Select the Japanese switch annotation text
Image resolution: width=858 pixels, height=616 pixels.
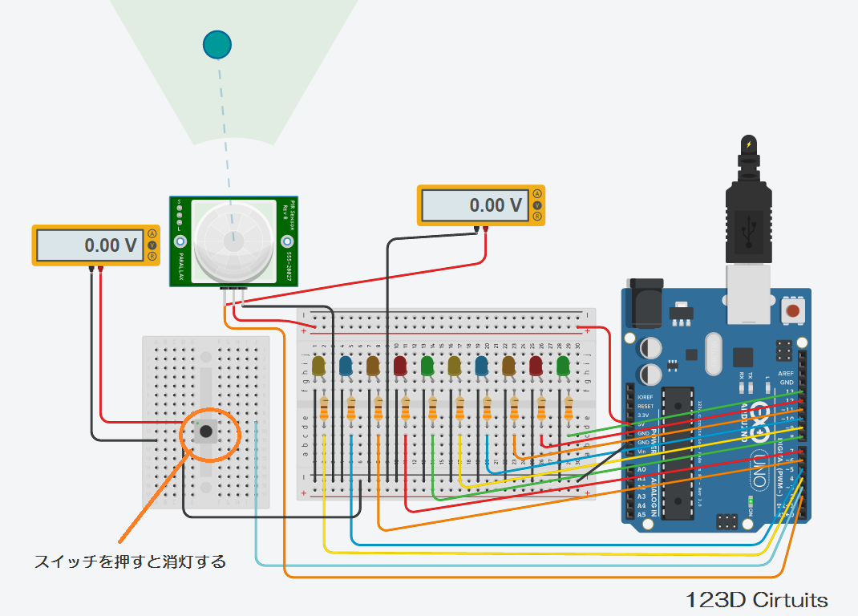pos(130,561)
